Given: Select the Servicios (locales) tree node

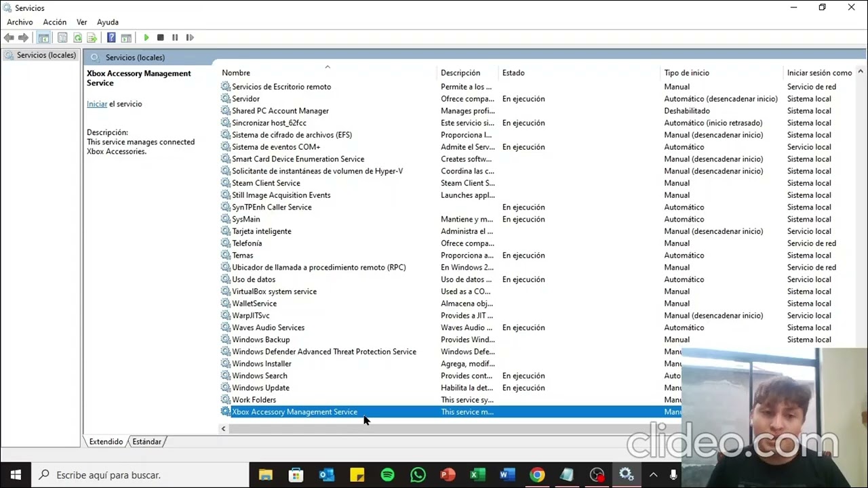Looking at the screenshot, I should pyautogui.click(x=46, y=55).
